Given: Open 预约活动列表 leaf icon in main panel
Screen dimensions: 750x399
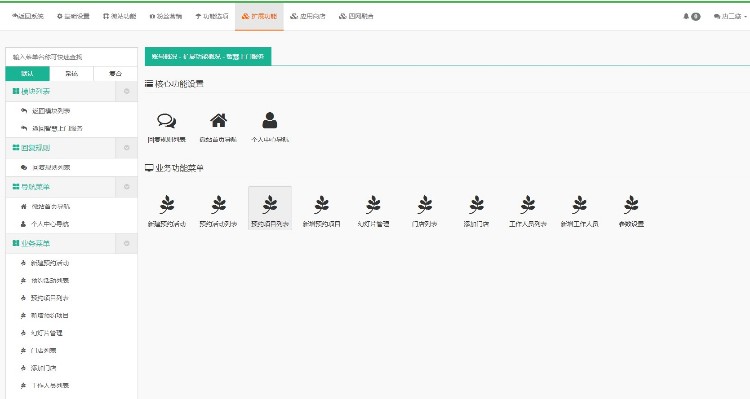Looking at the screenshot, I should click(x=218, y=205).
